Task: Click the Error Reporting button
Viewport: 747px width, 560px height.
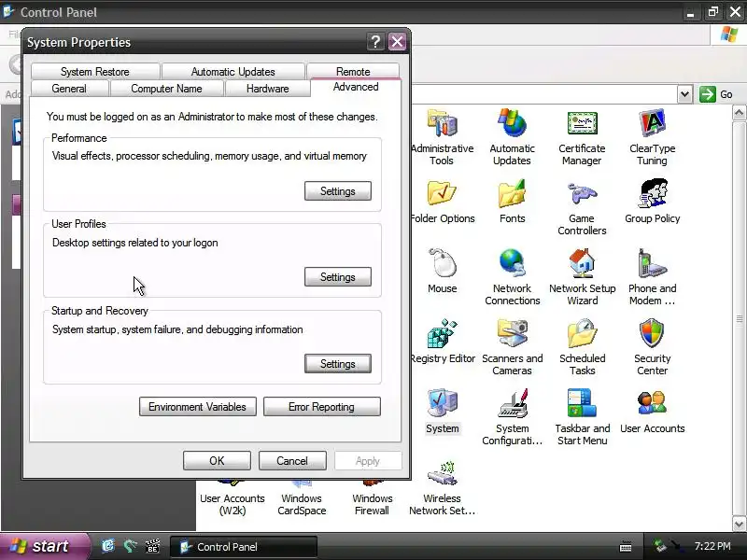Action: point(321,407)
